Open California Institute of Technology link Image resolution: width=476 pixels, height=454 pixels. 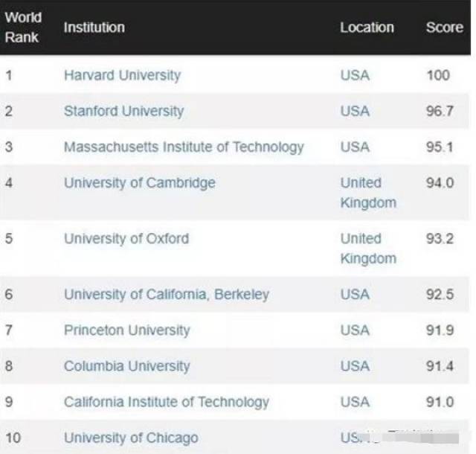pyautogui.click(x=167, y=401)
